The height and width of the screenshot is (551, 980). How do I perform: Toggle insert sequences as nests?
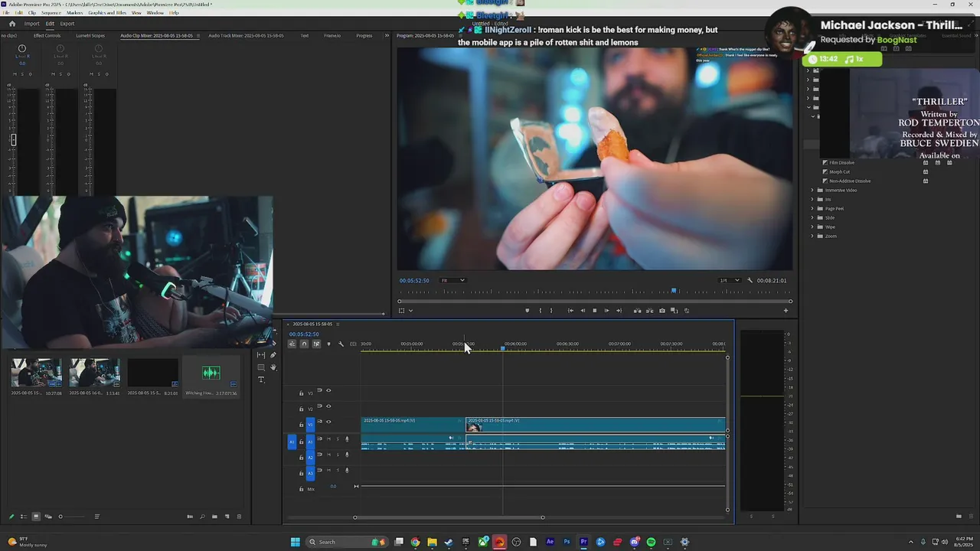(292, 344)
